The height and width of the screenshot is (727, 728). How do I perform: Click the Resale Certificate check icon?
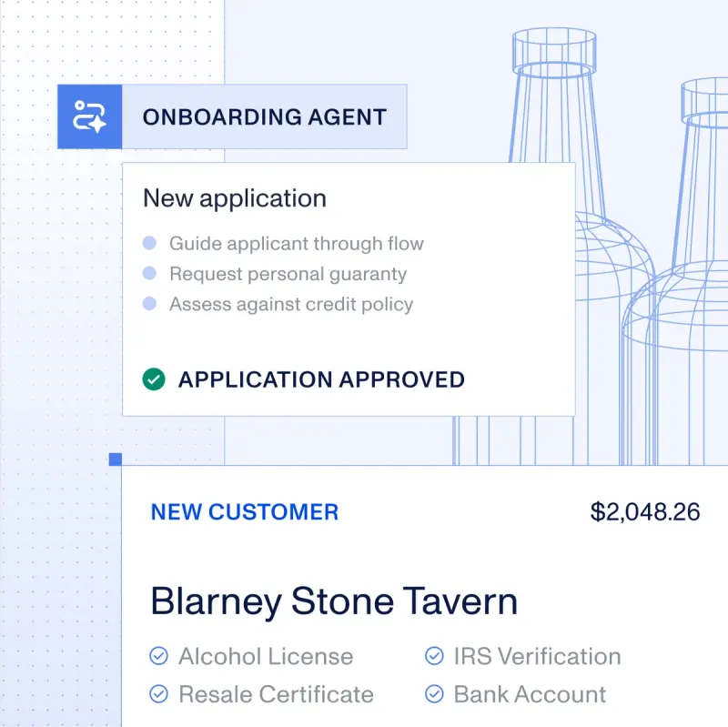(x=158, y=694)
